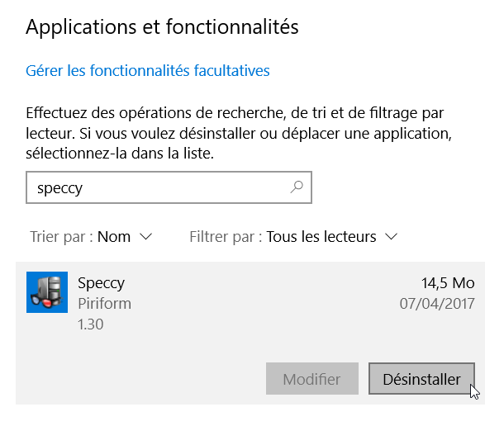Expand the Filtrer par chevron arrow
The width and height of the screenshot is (504, 426).
pos(392,237)
